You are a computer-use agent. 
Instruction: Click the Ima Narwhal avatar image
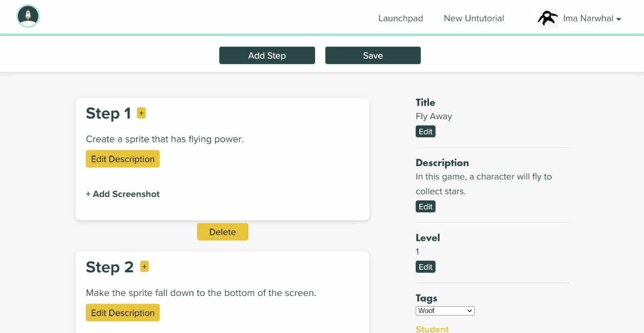click(548, 18)
